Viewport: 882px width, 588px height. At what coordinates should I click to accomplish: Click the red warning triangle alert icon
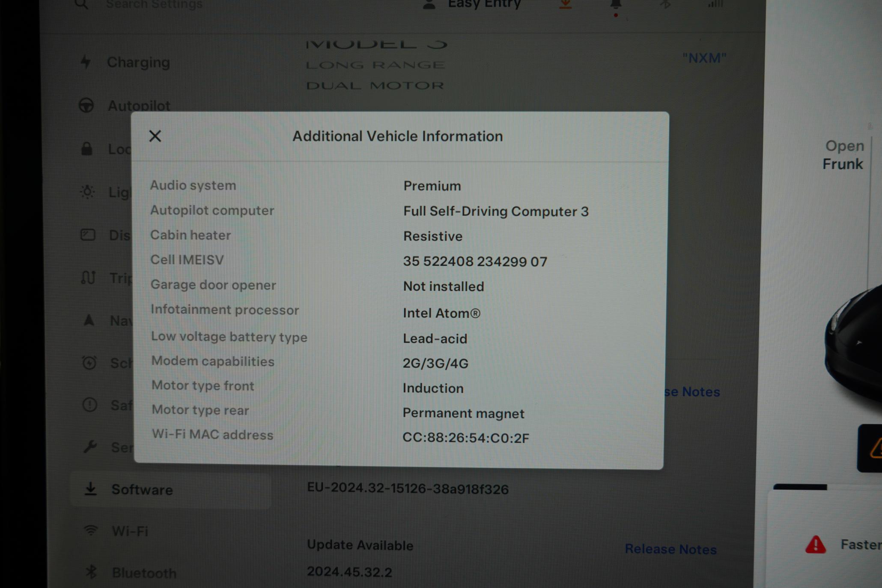coord(816,545)
